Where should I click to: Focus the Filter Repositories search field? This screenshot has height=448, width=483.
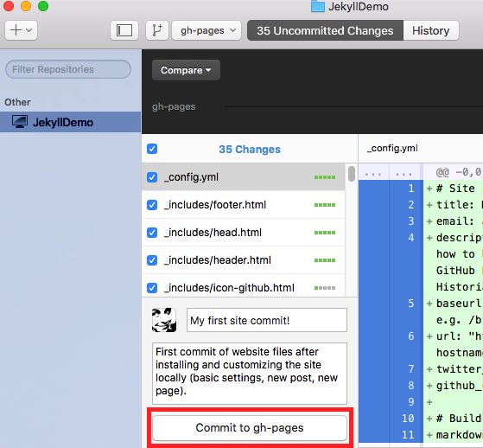(68, 69)
